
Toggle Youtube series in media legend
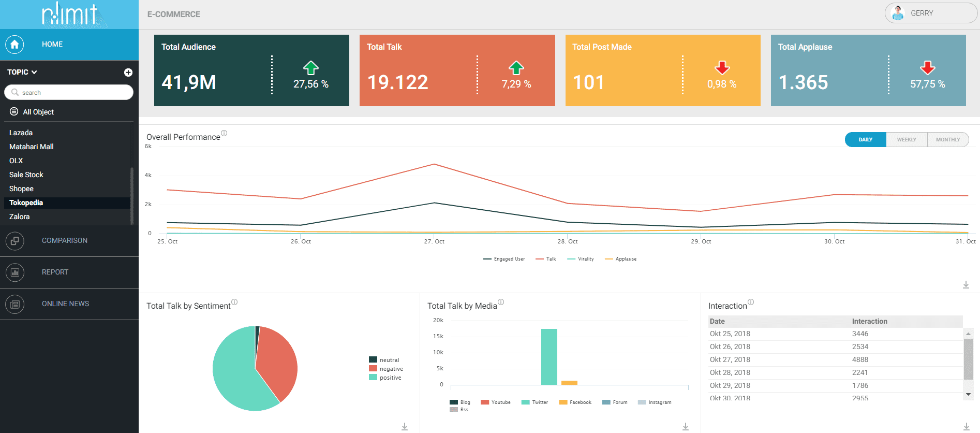coord(496,402)
